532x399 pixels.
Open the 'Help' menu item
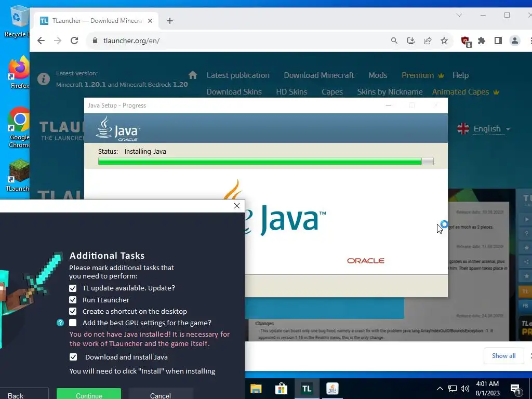460,75
